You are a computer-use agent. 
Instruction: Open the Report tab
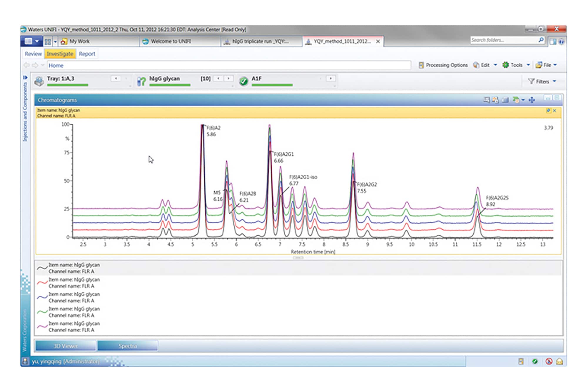click(87, 54)
